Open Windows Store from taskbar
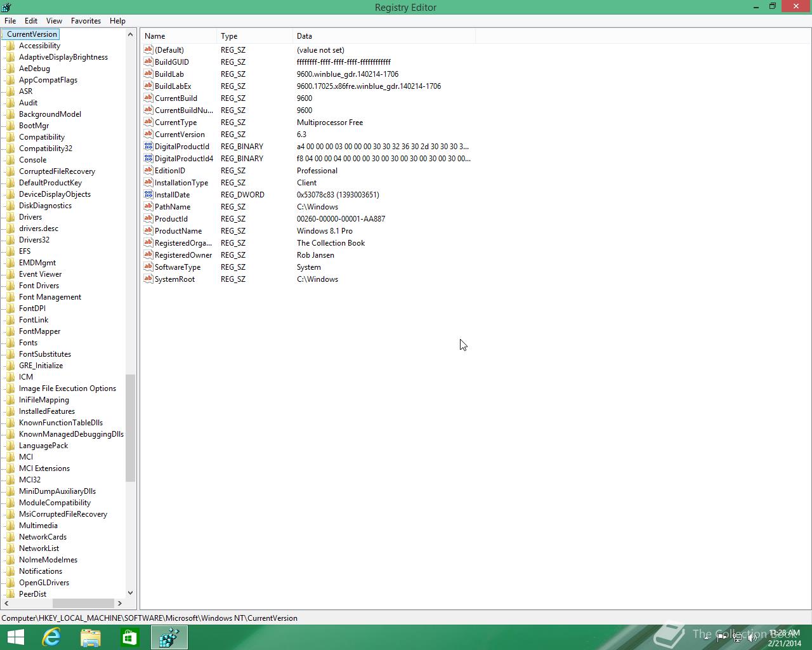The width and height of the screenshot is (812, 650). (130, 637)
